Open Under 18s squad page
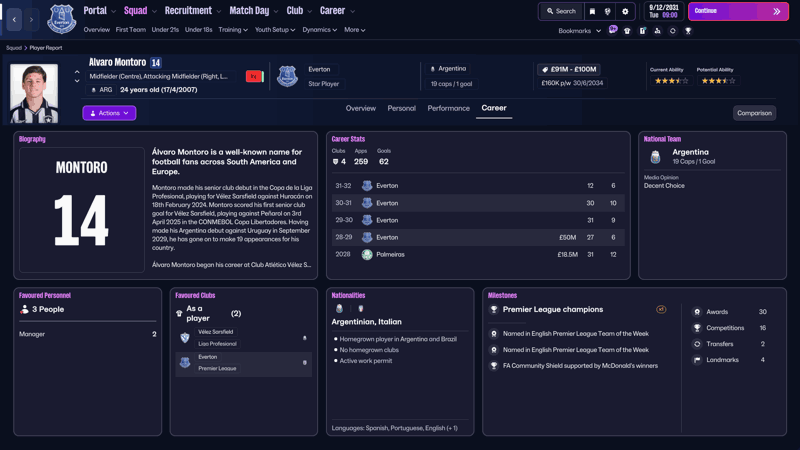The image size is (800, 450). click(x=198, y=30)
